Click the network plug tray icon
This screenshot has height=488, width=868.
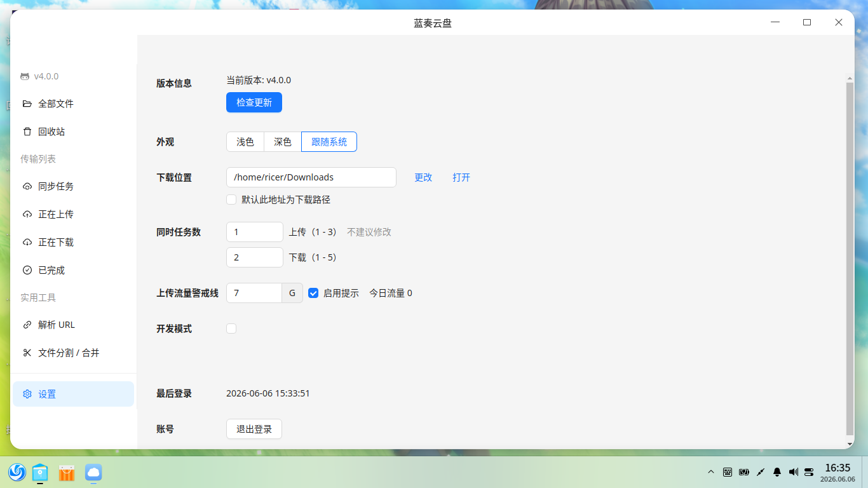point(761,472)
